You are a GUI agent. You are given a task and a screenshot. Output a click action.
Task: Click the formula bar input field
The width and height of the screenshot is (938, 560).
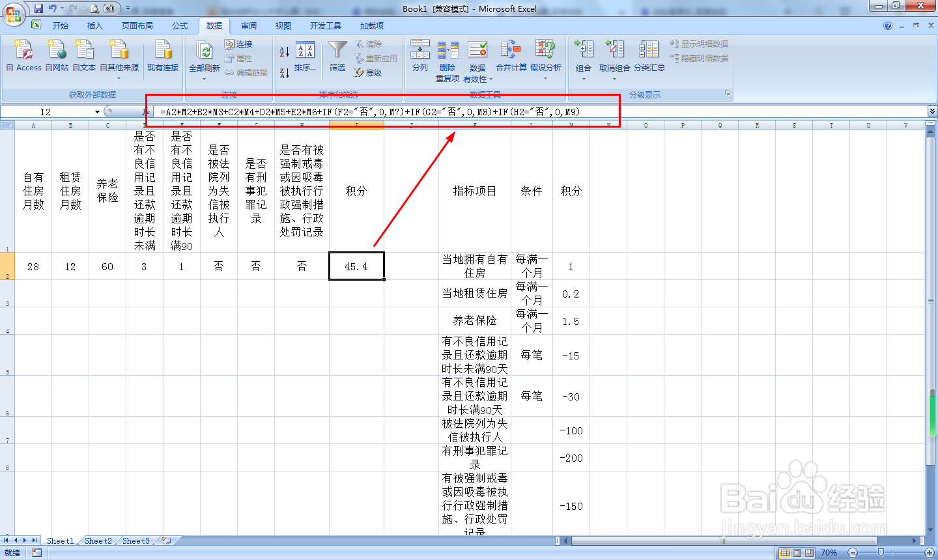click(542, 112)
